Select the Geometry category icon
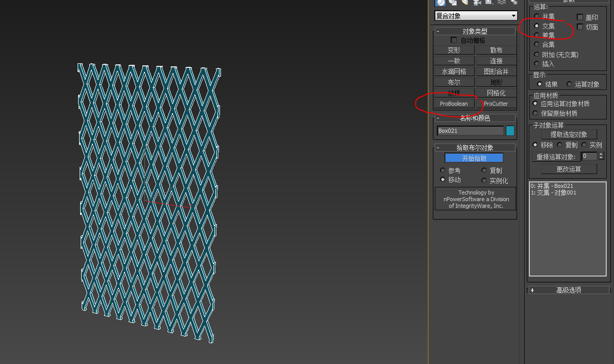This screenshot has width=614, height=364. point(440,3)
